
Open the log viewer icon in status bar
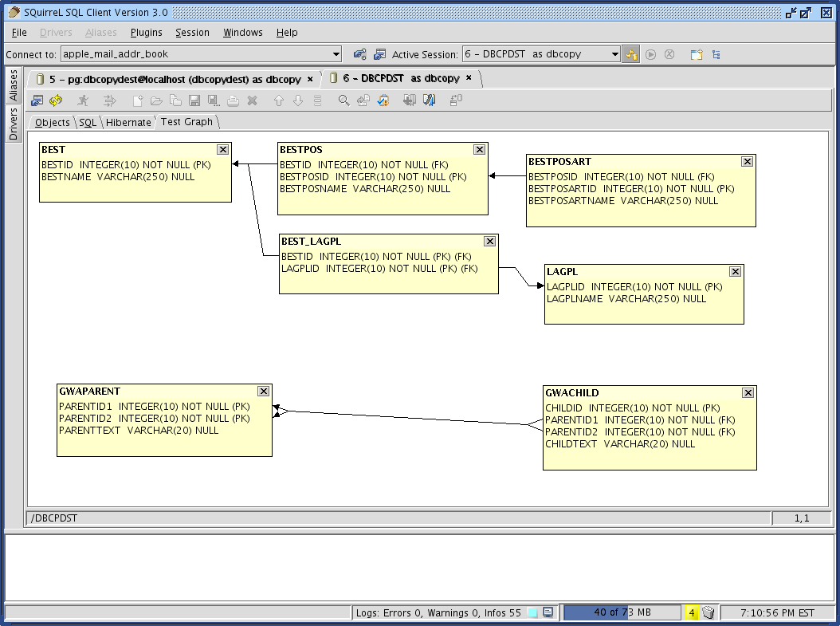coord(548,612)
